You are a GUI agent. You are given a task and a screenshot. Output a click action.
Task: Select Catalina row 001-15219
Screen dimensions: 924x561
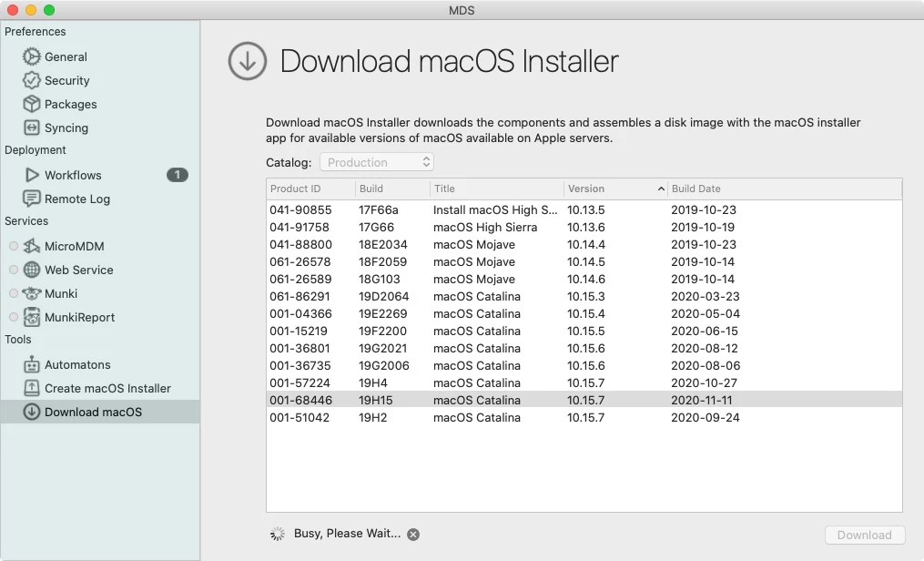tap(584, 331)
